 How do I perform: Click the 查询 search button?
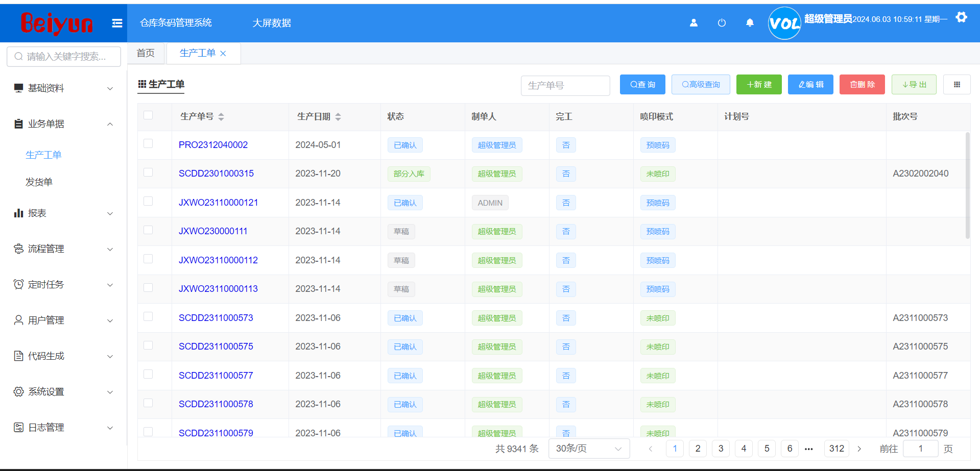tap(642, 85)
